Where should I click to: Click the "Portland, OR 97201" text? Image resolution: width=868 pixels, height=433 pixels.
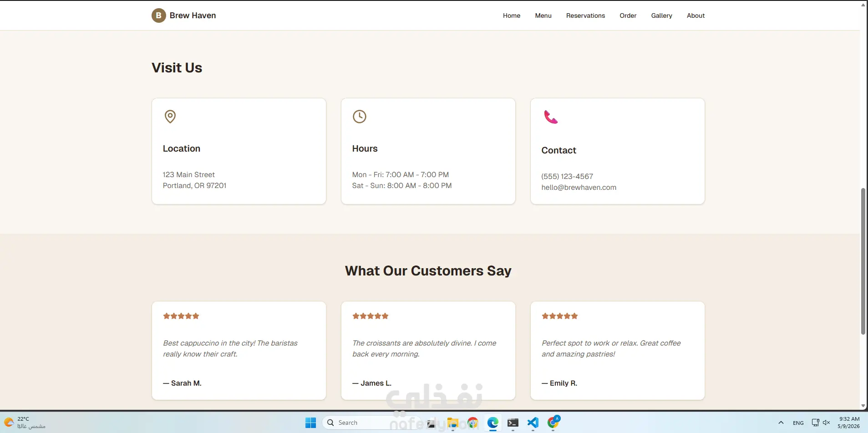click(195, 185)
